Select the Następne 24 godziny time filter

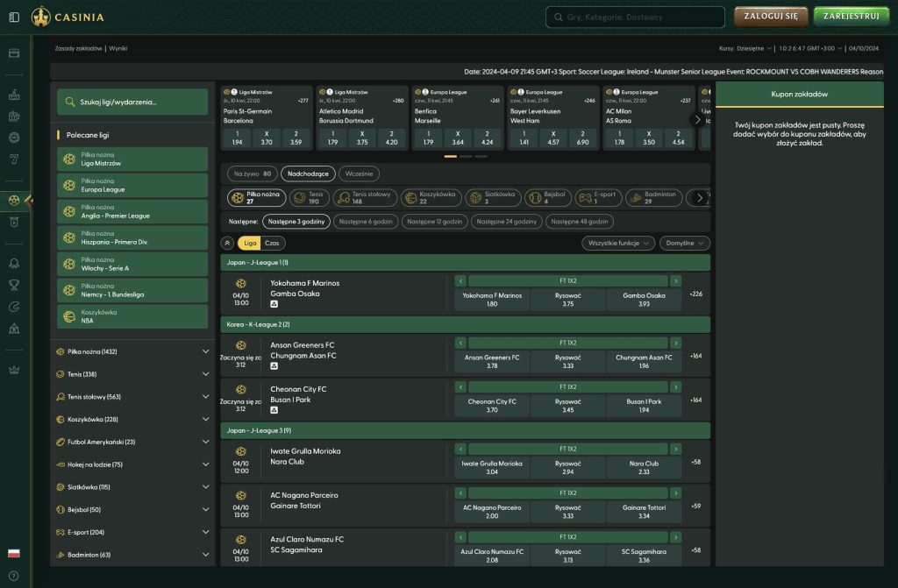(x=508, y=222)
